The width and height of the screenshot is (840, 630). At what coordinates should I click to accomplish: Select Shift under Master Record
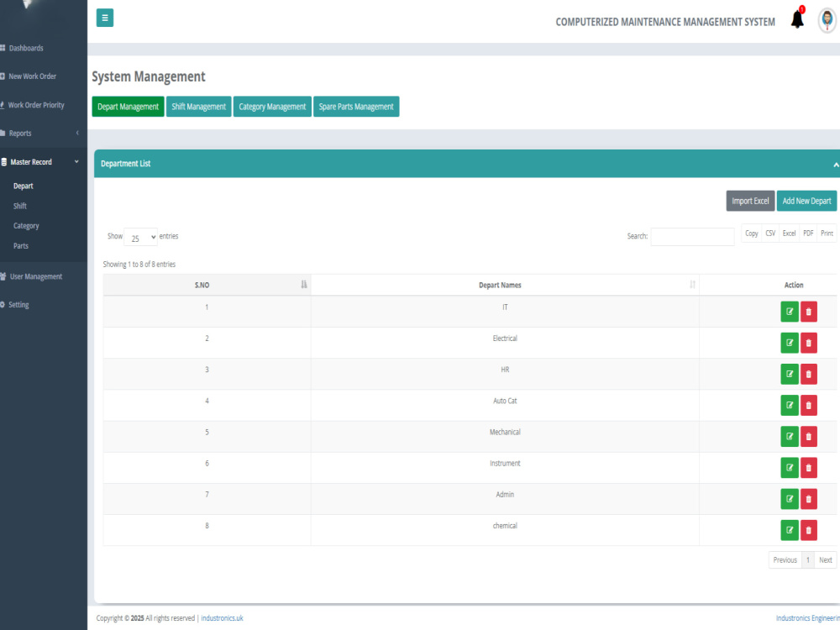click(20, 206)
